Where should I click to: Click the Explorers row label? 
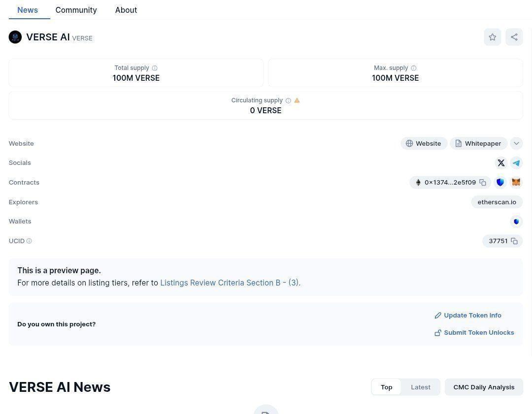click(24, 202)
